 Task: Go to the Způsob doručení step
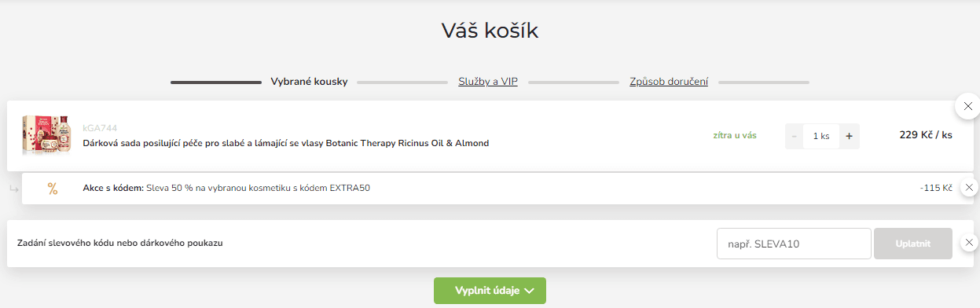point(669,82)
